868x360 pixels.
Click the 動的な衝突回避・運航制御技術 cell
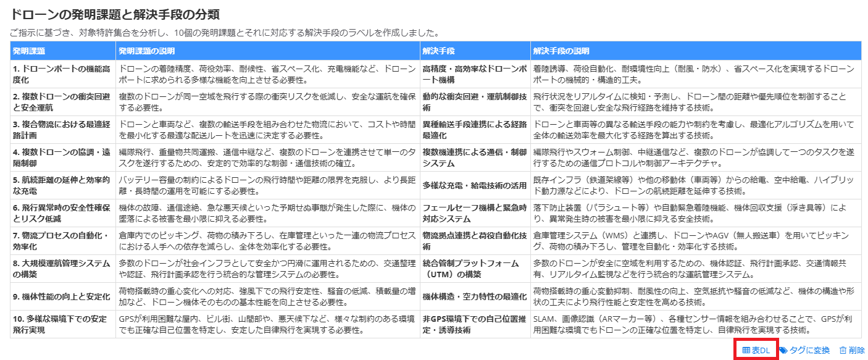point(474,102)
